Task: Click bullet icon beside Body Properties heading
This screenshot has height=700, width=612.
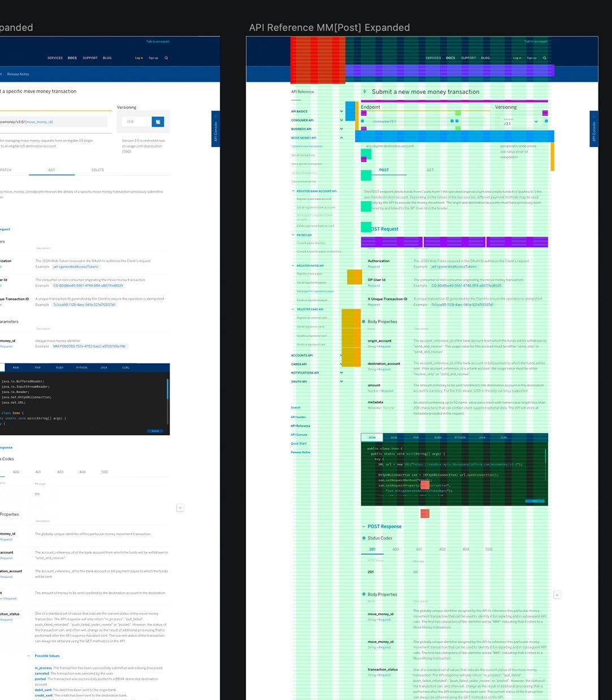Action: 363,321
